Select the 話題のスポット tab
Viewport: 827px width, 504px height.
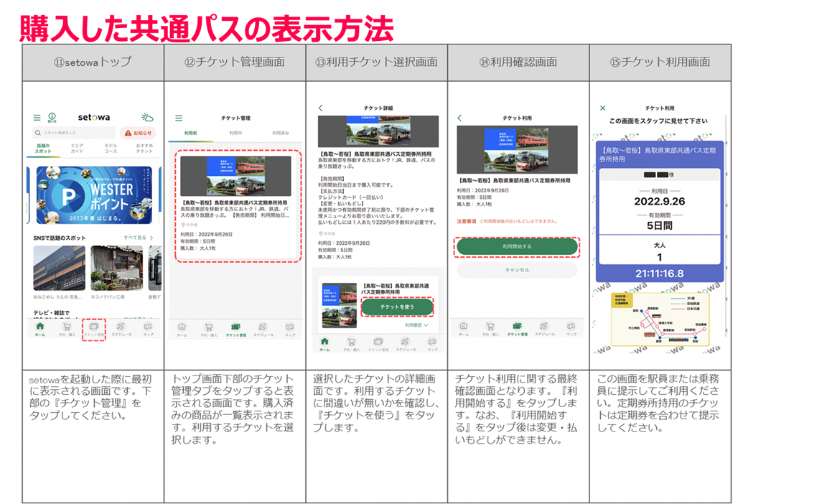coord(43,148)
